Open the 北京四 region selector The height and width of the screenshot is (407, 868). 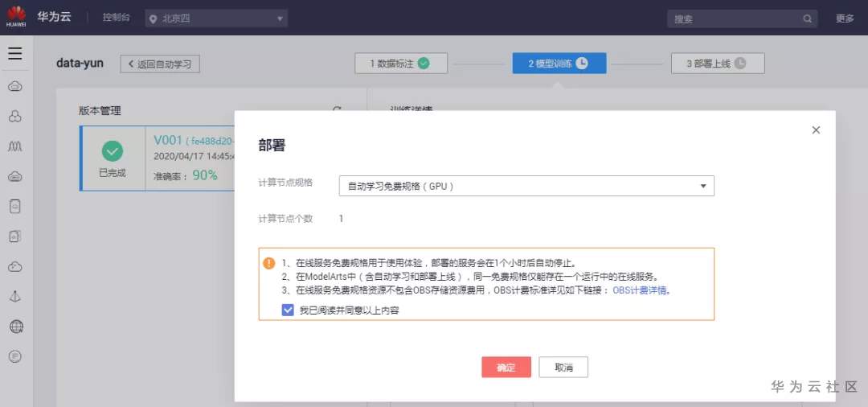[x=216, y=18]
